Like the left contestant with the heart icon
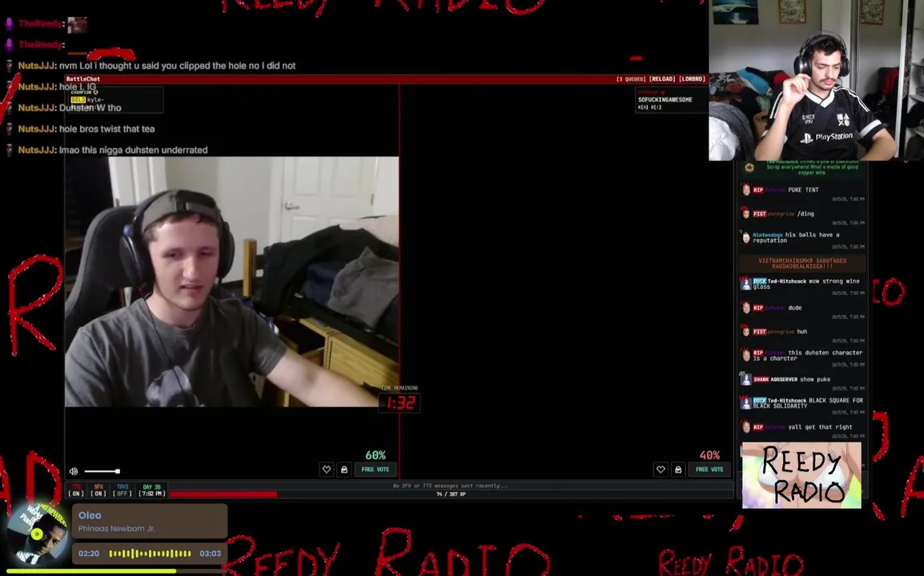Viewport: 924px width, 576px height. (327, 470)
